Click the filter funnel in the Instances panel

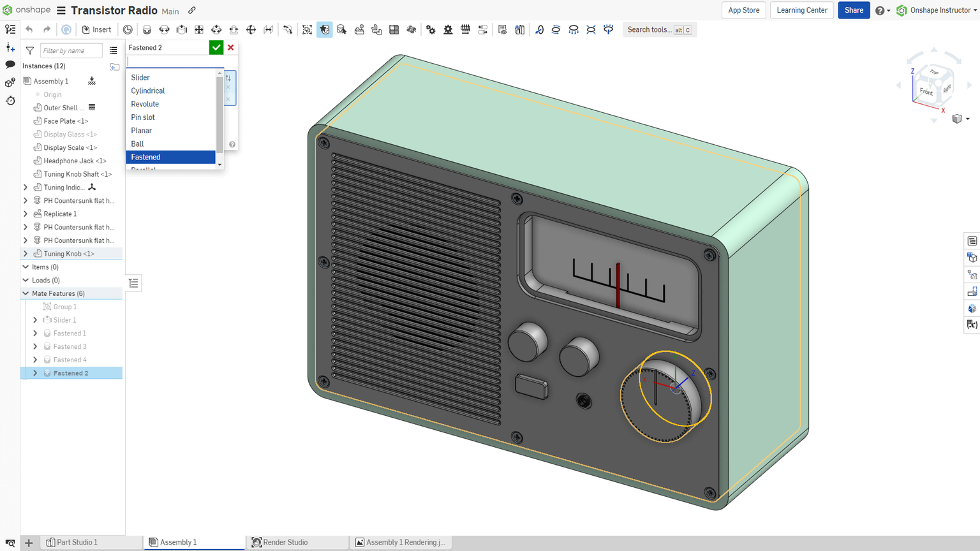pos(29,50)
